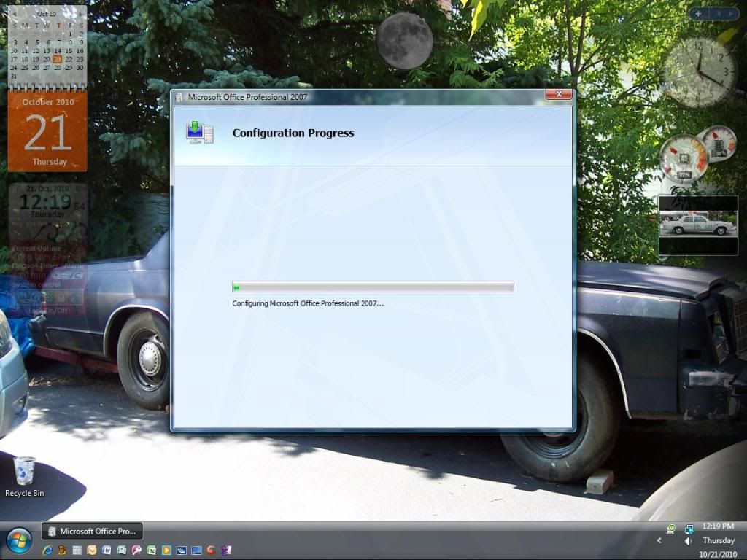This screenshot has height=560, width=747.
Task: Click the digital clock gadget reading 12:19
Action: pos(47,202)
